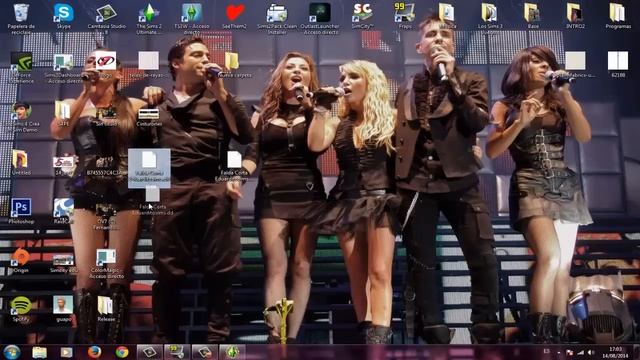Select the Base folder on desktop

pyautogui.click(x=533, y=16)
